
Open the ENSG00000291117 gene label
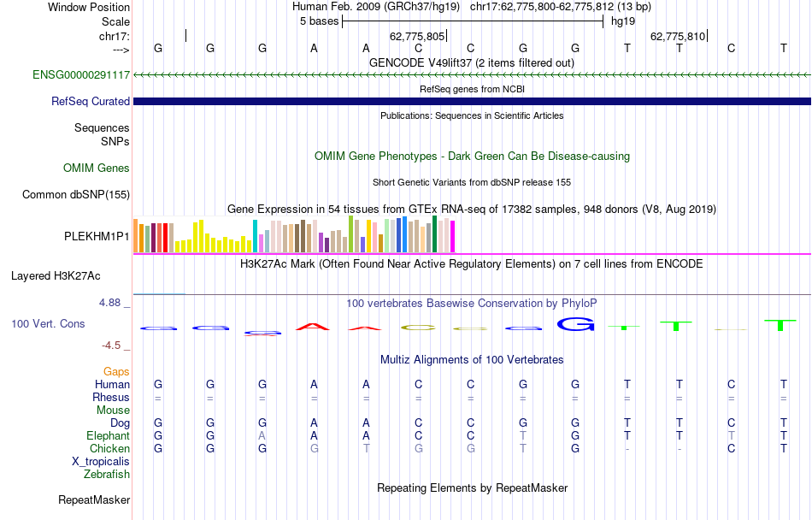point(81,74)
